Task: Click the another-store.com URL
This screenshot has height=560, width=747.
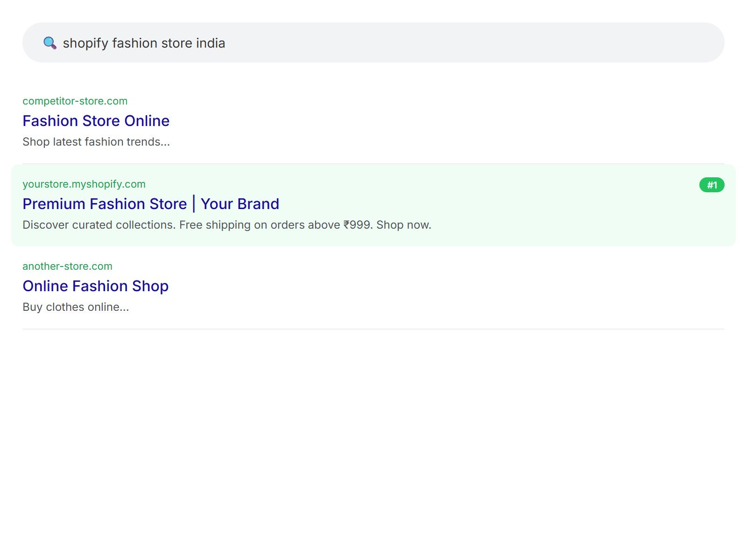Action: tap(67, 266)
